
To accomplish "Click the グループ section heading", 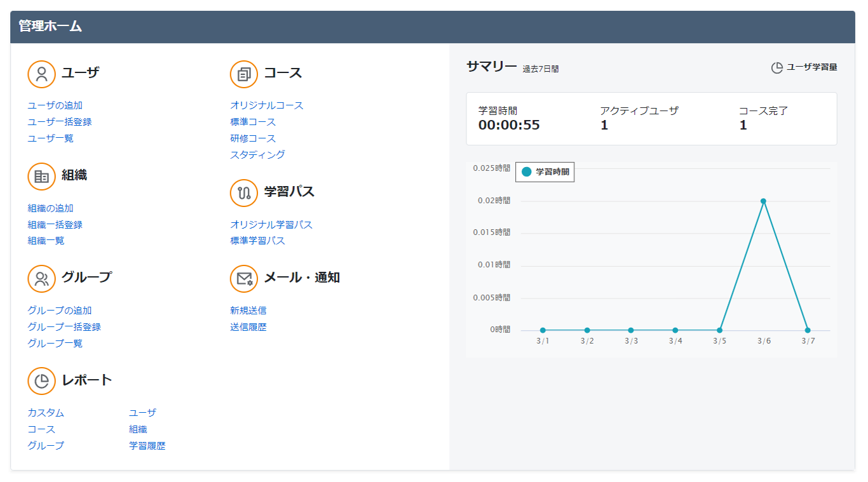I will 86,277.
